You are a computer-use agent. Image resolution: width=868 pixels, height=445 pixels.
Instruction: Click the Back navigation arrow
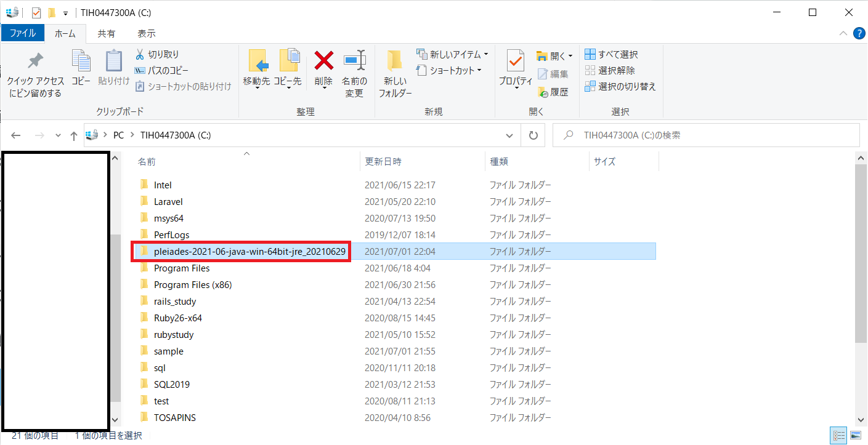point(16,135)
